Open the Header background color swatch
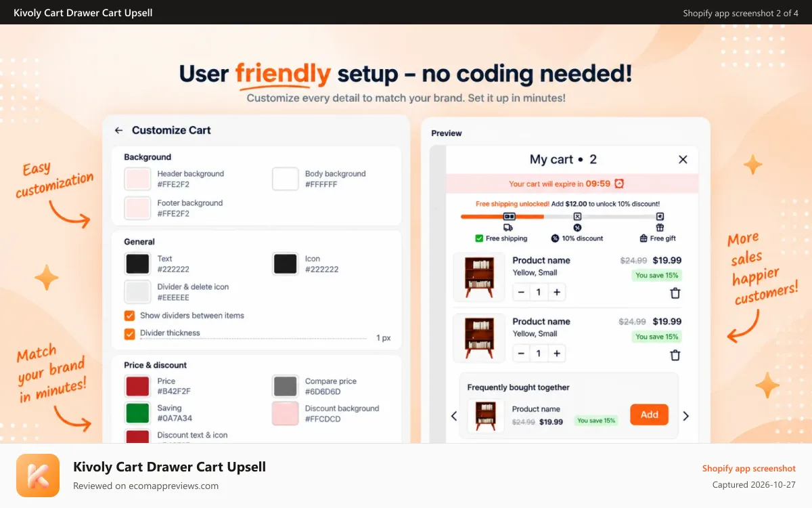Screen dimensions: 812x508 coord(137,179)
